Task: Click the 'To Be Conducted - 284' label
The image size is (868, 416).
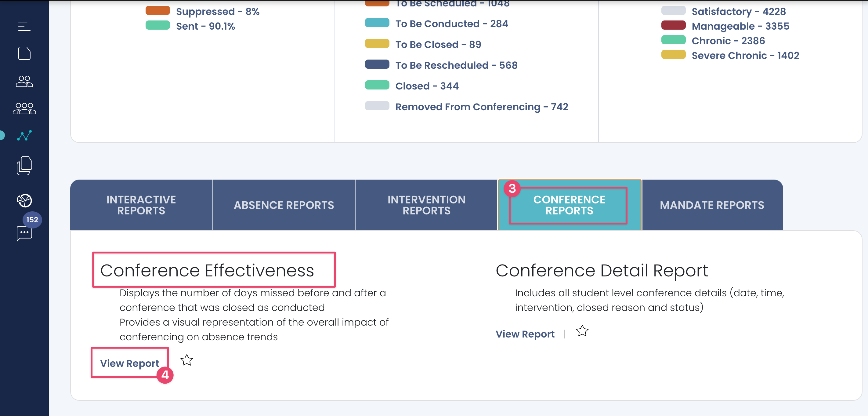Action: point(451,24)
